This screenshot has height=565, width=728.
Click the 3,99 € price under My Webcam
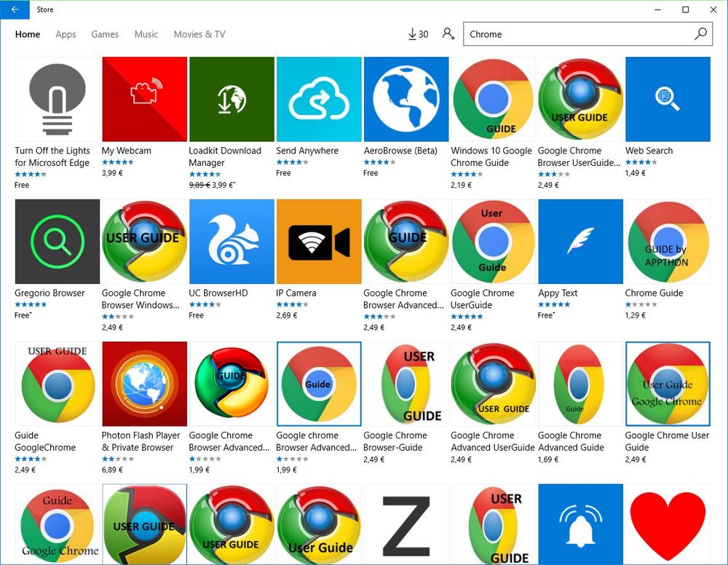point(112,173)
